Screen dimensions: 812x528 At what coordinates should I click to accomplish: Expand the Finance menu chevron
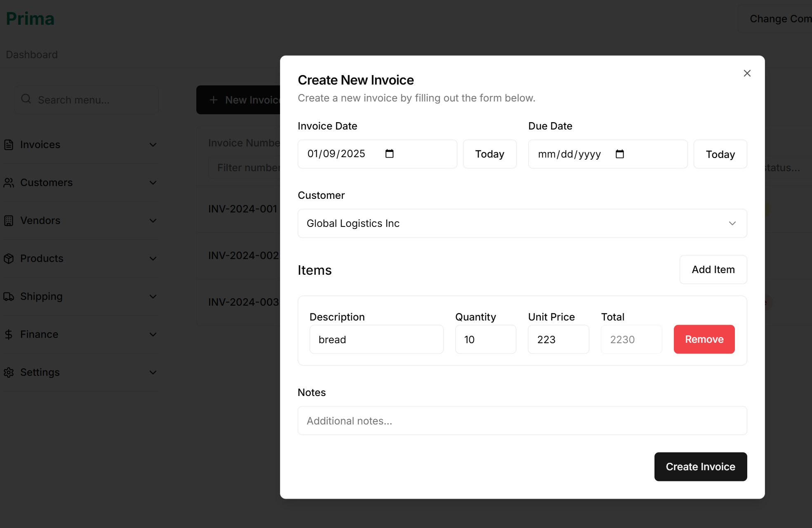pyautogui.click(x=153, y=335)
